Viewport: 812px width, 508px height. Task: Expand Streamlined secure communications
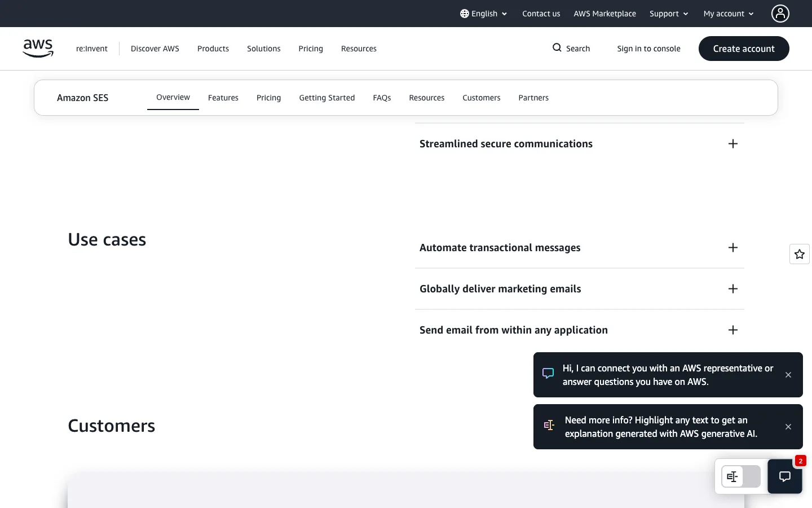pos(580,144)
